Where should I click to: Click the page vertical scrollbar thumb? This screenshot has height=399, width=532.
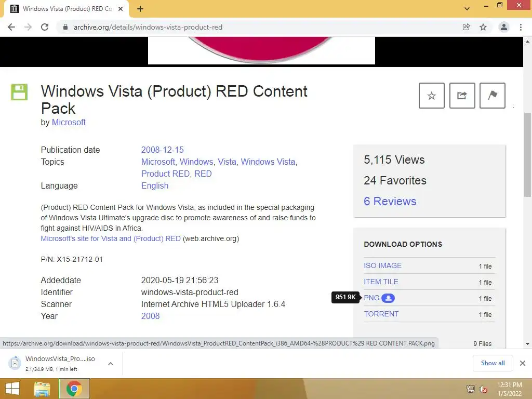click(x=527, y=155)
